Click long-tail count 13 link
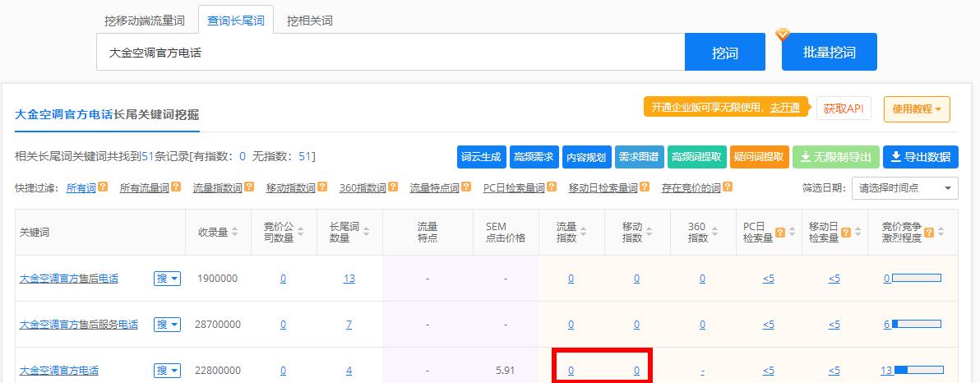The image size is (980, 383). pos(349,279)
